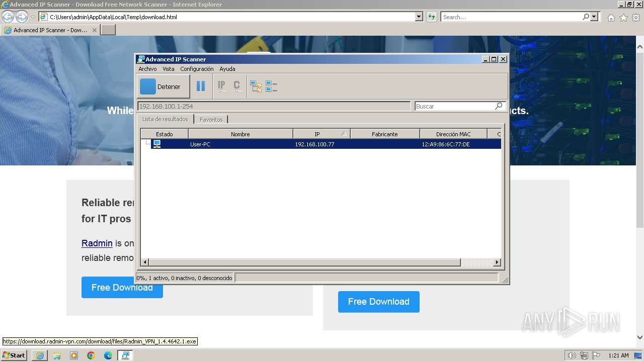Click the left Free Download button
This screenshot has width=644, height=362.
point(122,288)
